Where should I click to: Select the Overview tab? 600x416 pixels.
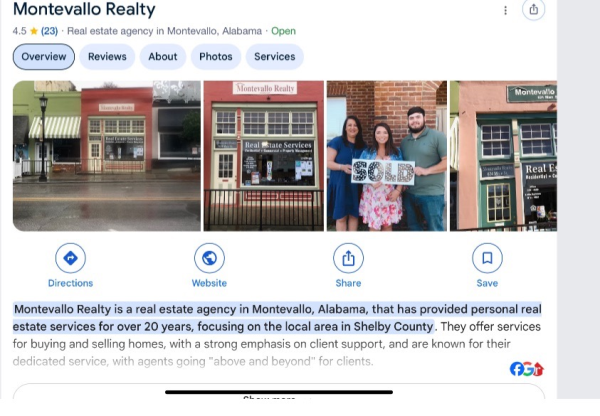(44, 57)
